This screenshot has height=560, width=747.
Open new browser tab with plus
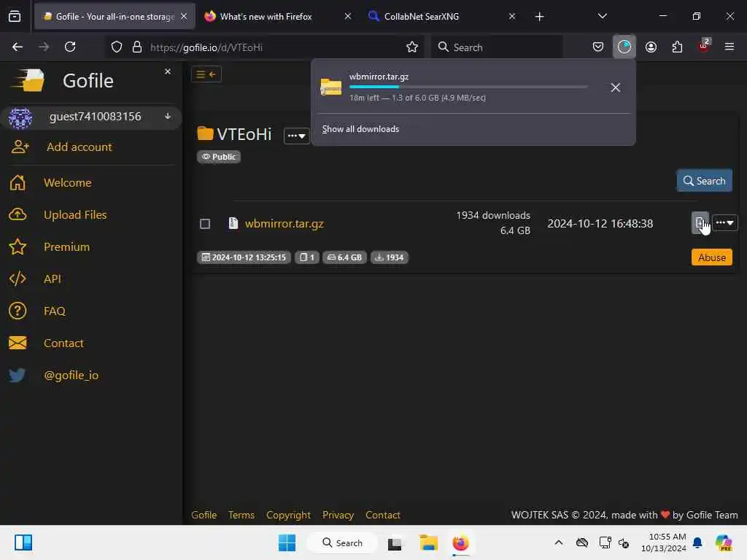[539, 17]
